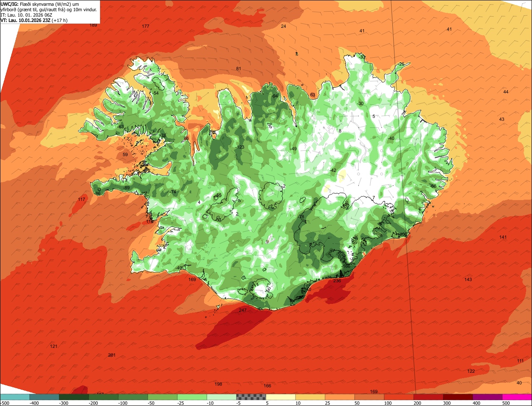532x406 pixels.
Task: Select the map value 33 on the north coast
Action: click(x=362, y=56)
